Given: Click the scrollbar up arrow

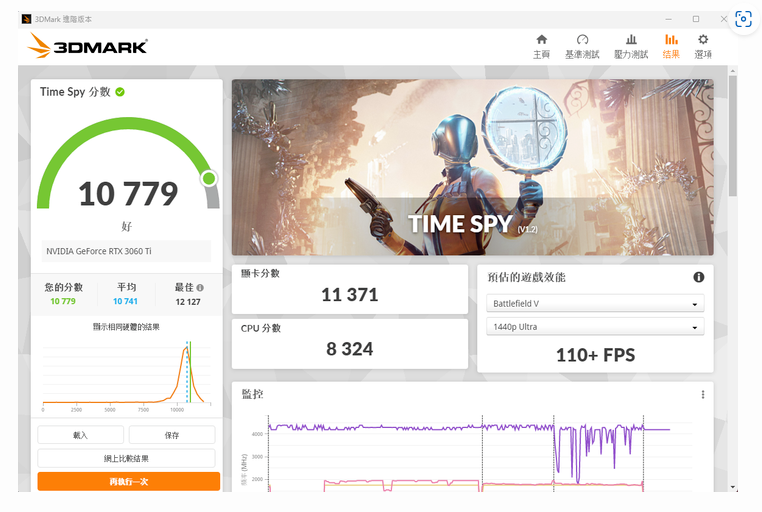Looking at the screenshot, I should [x=732, y=71].
